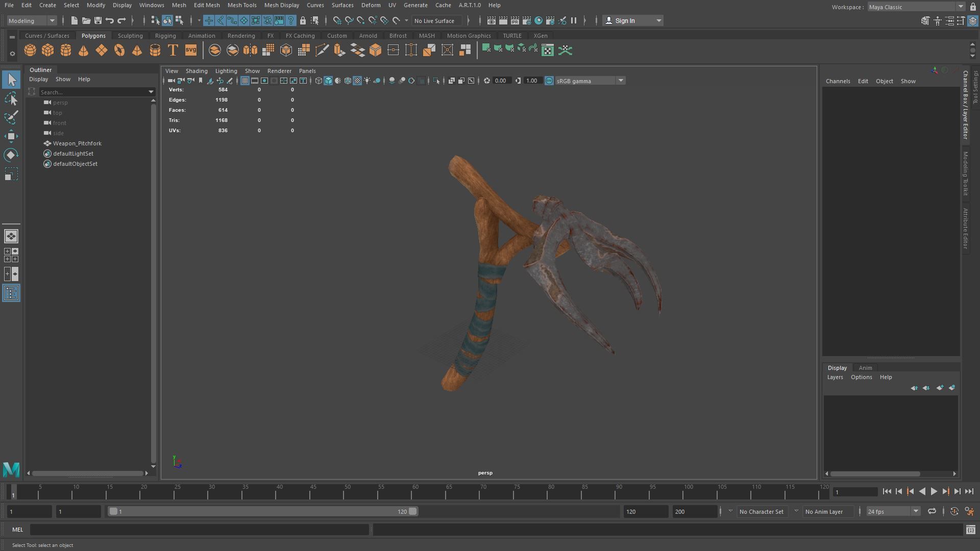
Task: Select Weapon_Pitchfork in the Outliner
Action: tap(77, 143)
